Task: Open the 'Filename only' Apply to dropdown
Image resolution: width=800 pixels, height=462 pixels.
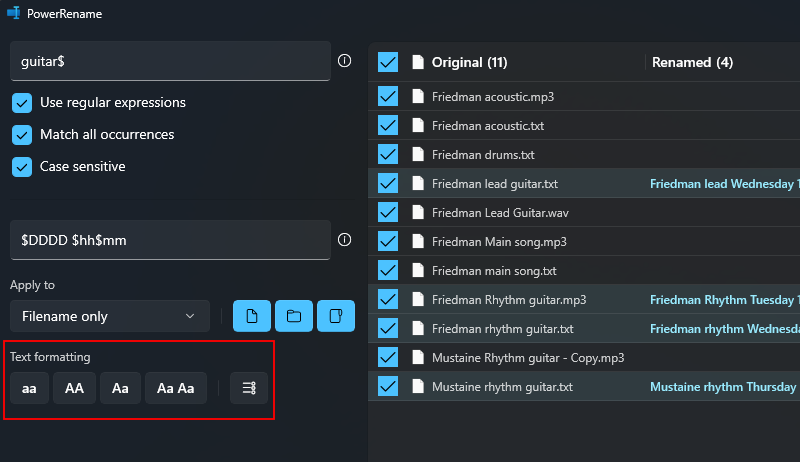Action: (110, 316)
